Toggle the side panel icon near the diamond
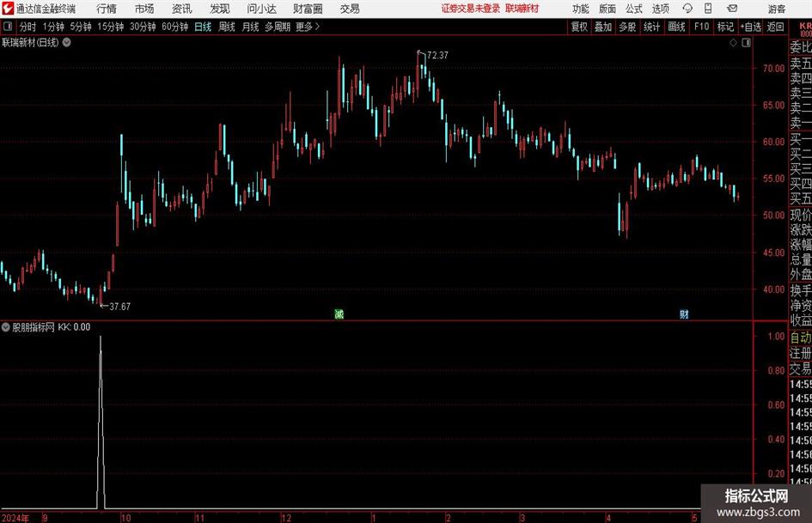The image size is (812, 523). tap(746, 43)
